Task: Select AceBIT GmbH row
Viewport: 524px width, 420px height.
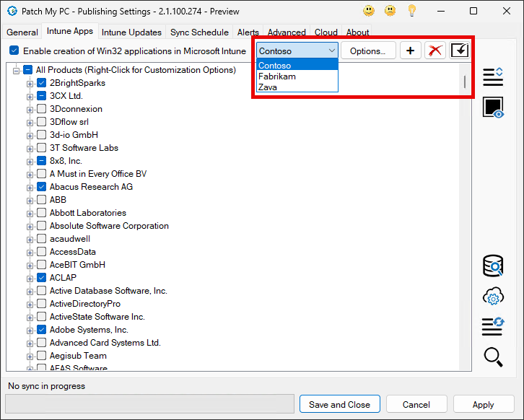Action: click(x=77, y=265)
